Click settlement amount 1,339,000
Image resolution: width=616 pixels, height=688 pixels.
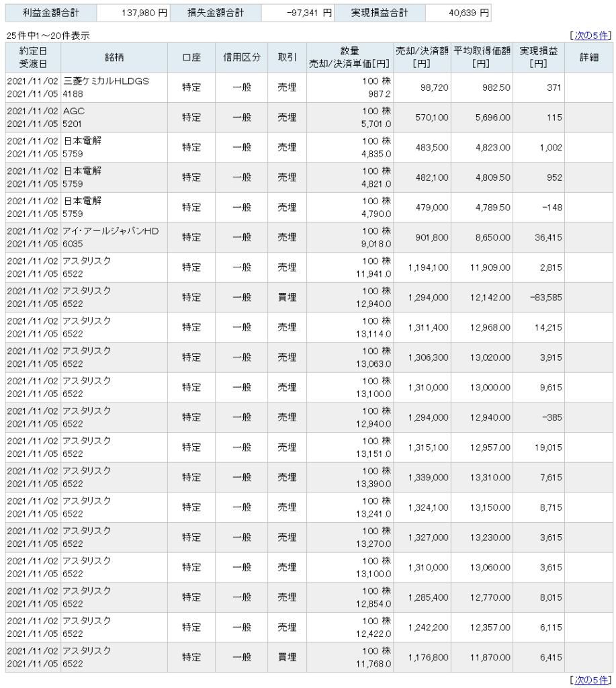pos(428,478)
